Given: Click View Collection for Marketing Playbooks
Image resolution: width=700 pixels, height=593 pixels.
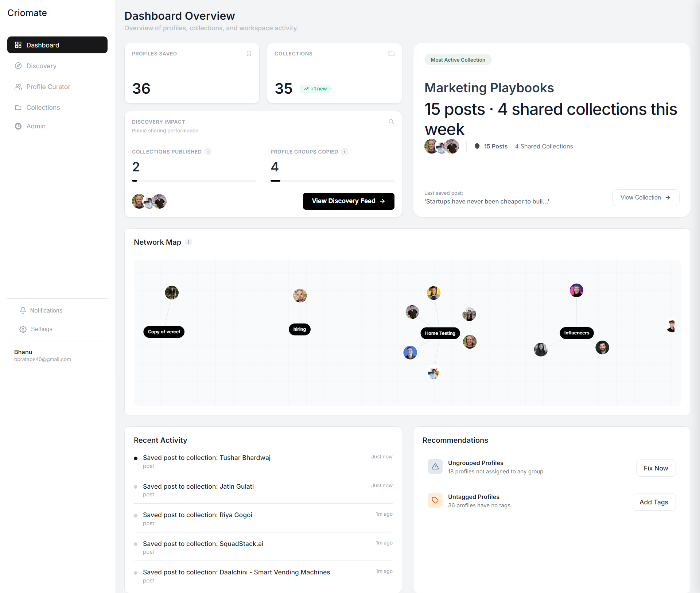Looking at the screenshot, I should [x=645, y=197].
